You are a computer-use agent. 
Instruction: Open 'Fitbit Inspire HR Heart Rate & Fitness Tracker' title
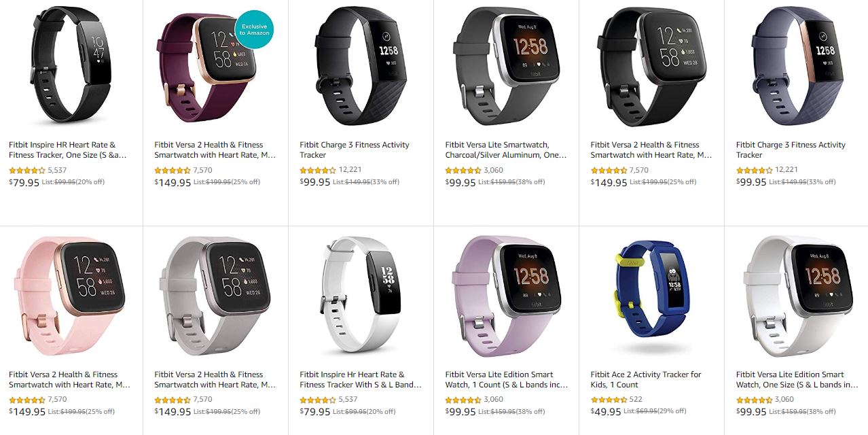(67, 150)
